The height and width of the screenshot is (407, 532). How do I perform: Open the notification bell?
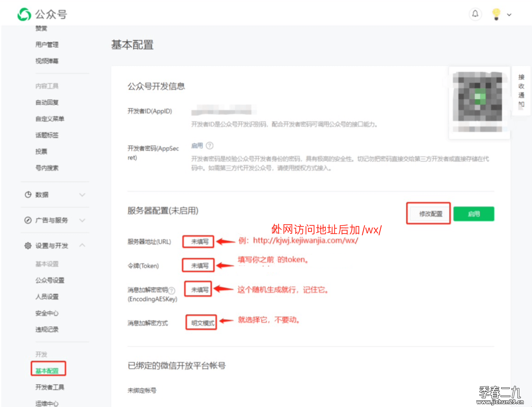tap(475, 14)
